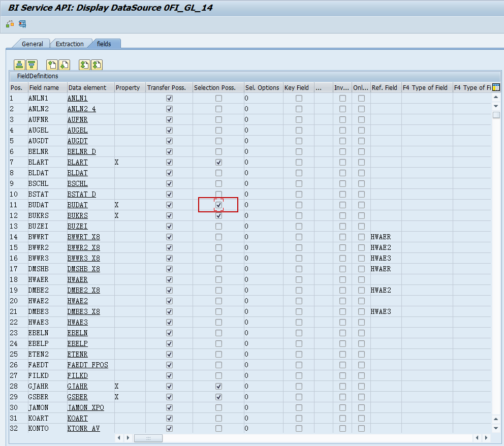The image size is (504, 446).
Task: Click the page button with double down arrows
Action: pos(97,65)
